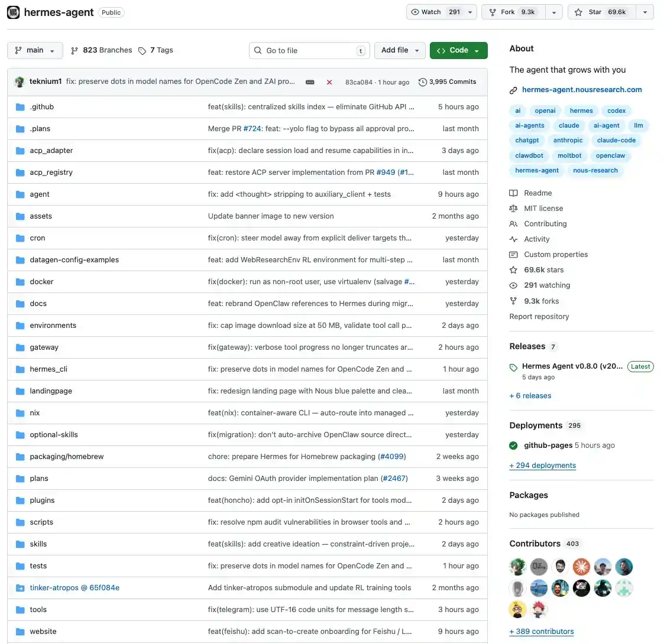This screenshot has width=664, height=644.
Task: Open the main branch selector dropdown
Action: [35, 51]
